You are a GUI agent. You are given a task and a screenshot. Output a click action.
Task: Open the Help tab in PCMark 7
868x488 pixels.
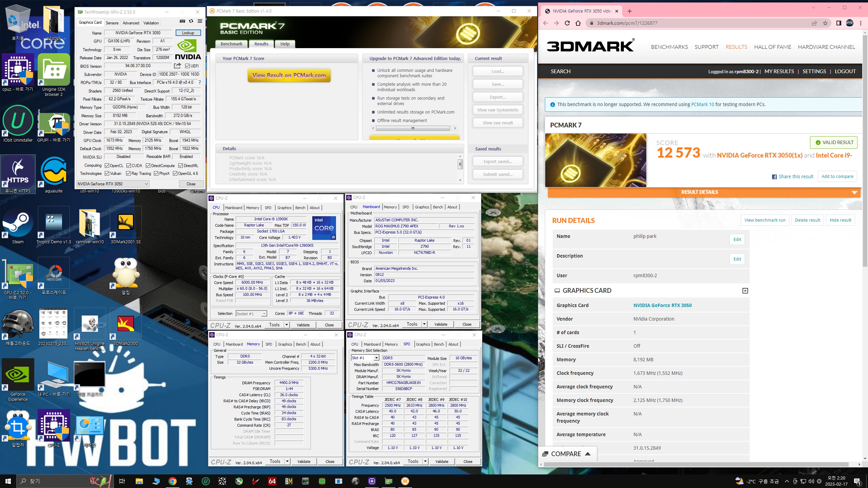pos(285,44)
